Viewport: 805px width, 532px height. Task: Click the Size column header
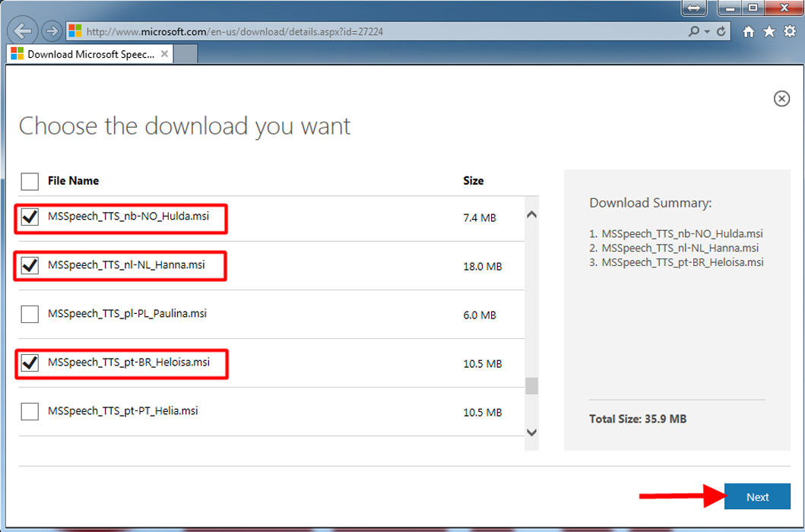474,181
